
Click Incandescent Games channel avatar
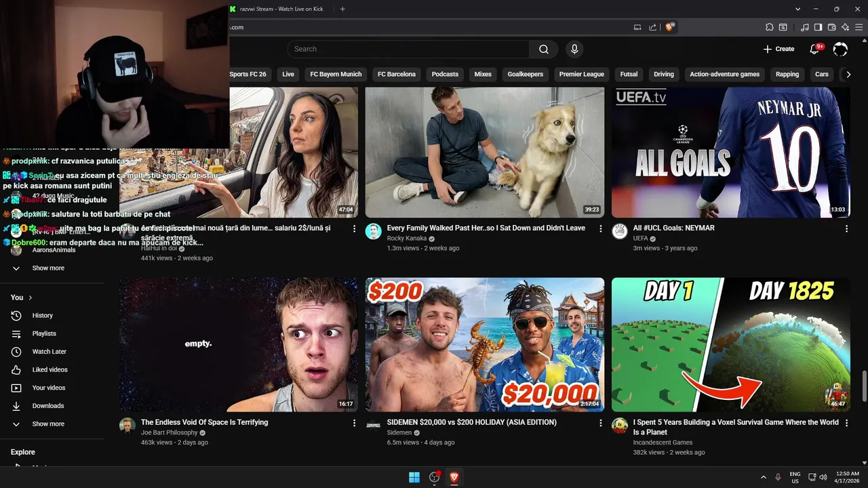pos(620,426)
